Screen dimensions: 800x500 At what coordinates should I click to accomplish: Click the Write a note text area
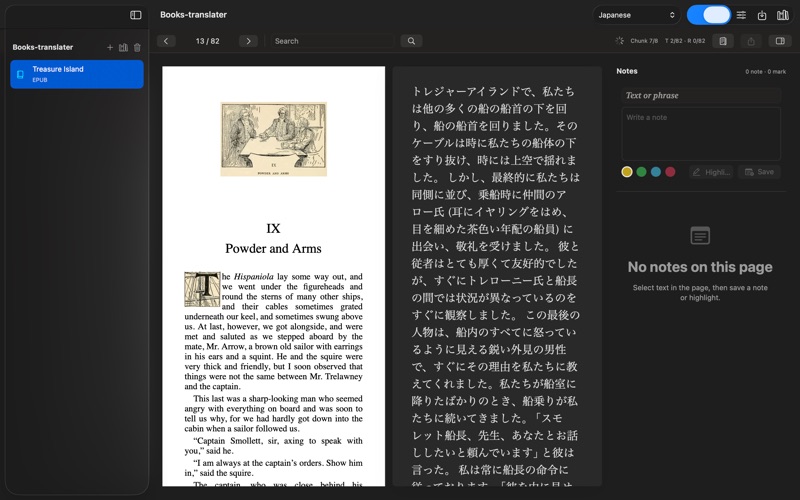tap(701, 134)
